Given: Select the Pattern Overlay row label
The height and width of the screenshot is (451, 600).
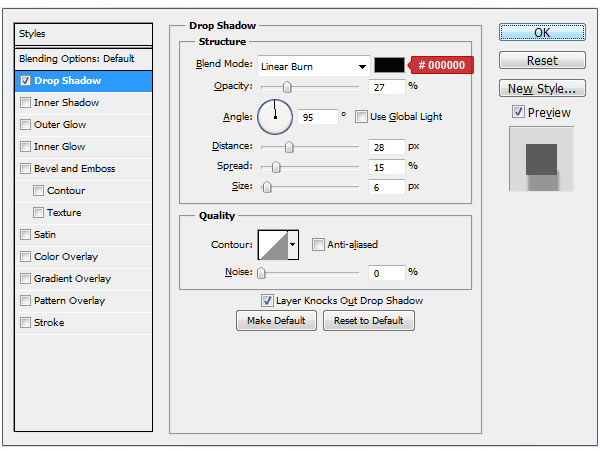Looking at the screenshot, I should click(69, 301).
